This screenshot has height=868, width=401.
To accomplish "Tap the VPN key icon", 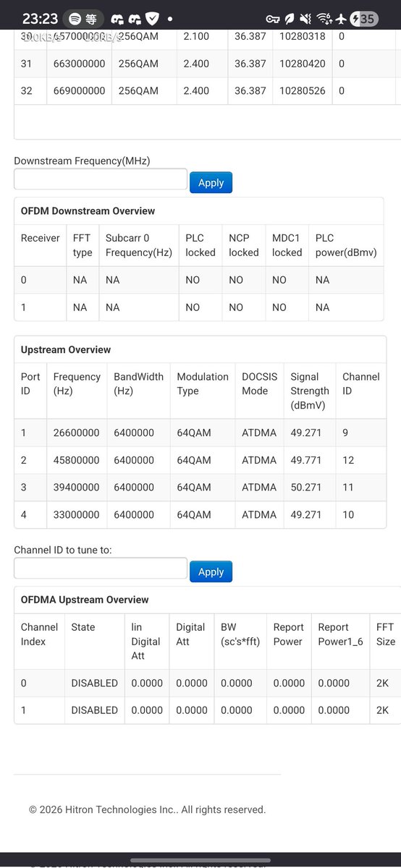I will (x=273, y=20).
